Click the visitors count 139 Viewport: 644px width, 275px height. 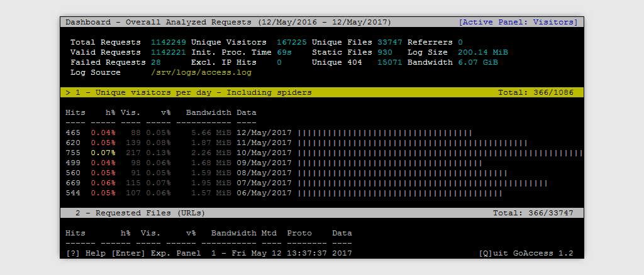pyautogui.click(x=133, y=143)
